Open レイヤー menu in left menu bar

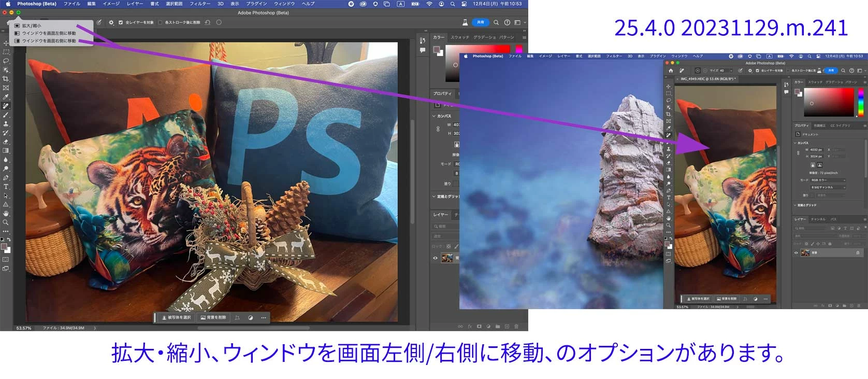135,4
